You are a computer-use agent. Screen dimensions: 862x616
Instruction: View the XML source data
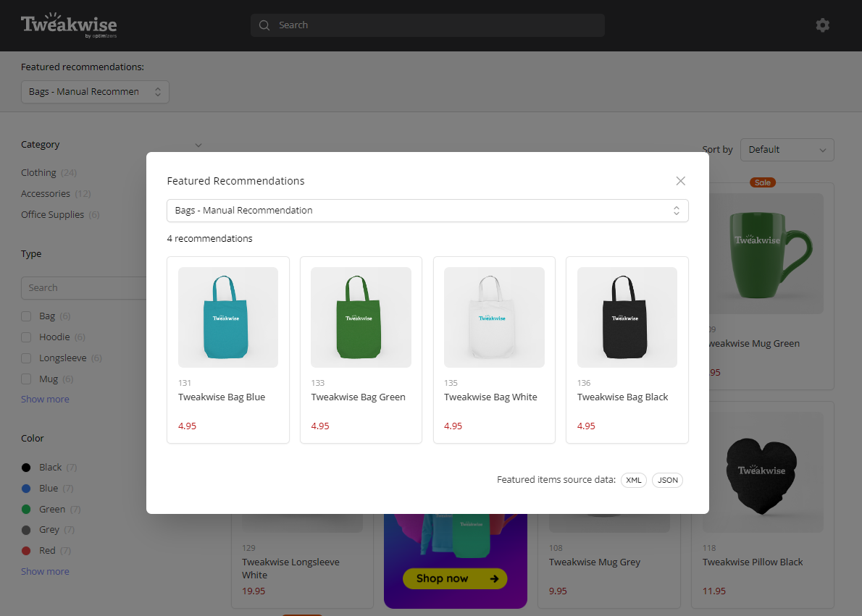tap(634, 480)
